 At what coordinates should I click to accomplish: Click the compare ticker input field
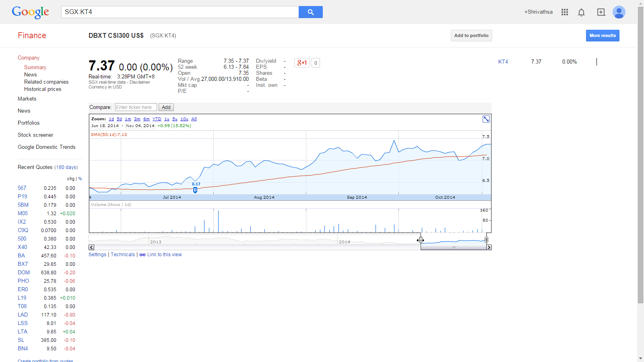136,107
